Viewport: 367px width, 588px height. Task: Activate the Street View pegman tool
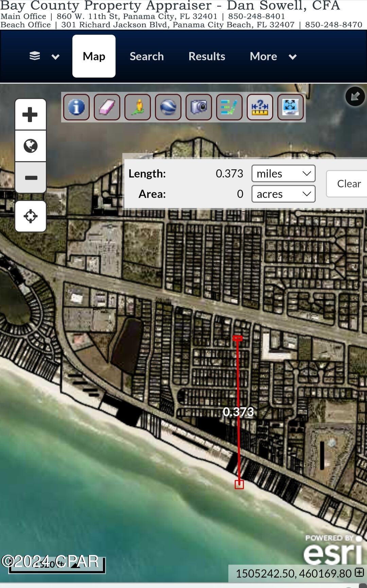tap(138, 107)
